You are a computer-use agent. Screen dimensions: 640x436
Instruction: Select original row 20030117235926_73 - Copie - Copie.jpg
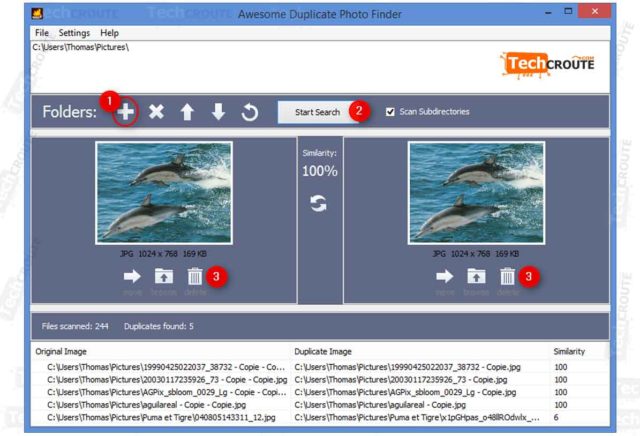[x=167, y=380]
